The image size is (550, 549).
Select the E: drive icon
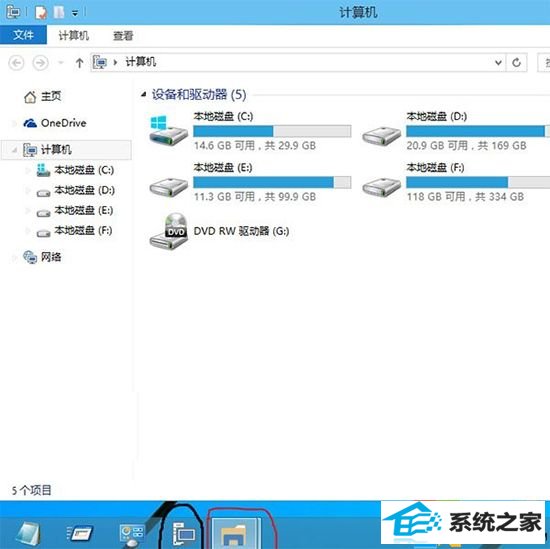(x=168, y=187)
